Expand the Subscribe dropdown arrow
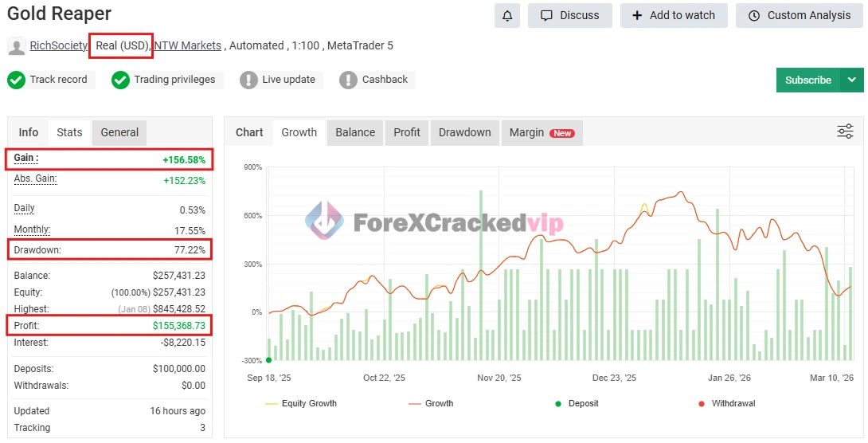The height and width of the screenshot is (443, 868). [852, 80]
